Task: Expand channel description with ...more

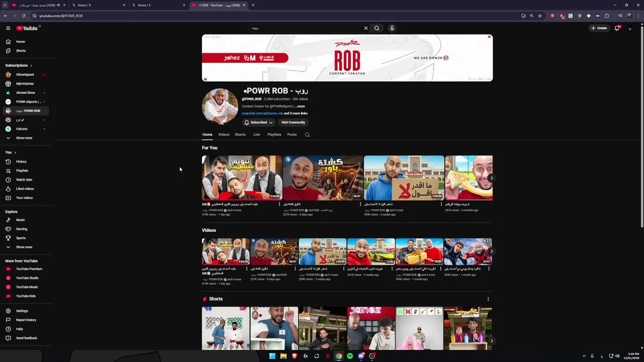Action: pos(300,107)
